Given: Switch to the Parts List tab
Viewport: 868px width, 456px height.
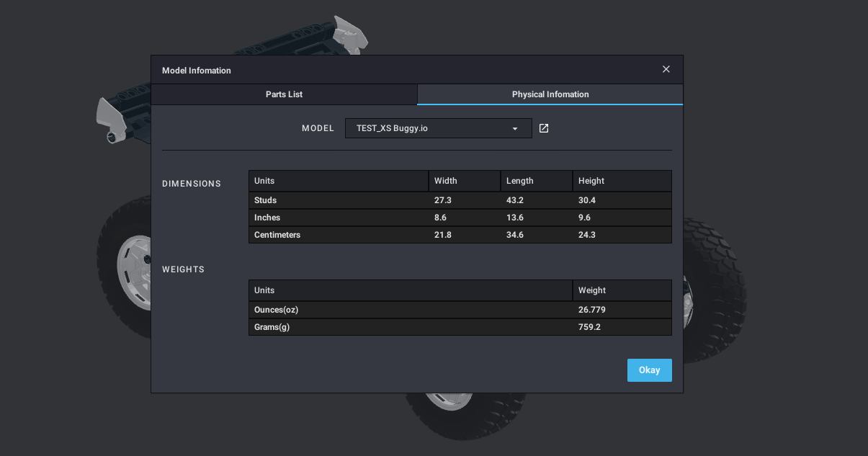Looking at the screenshot, I should click(284, 94).
